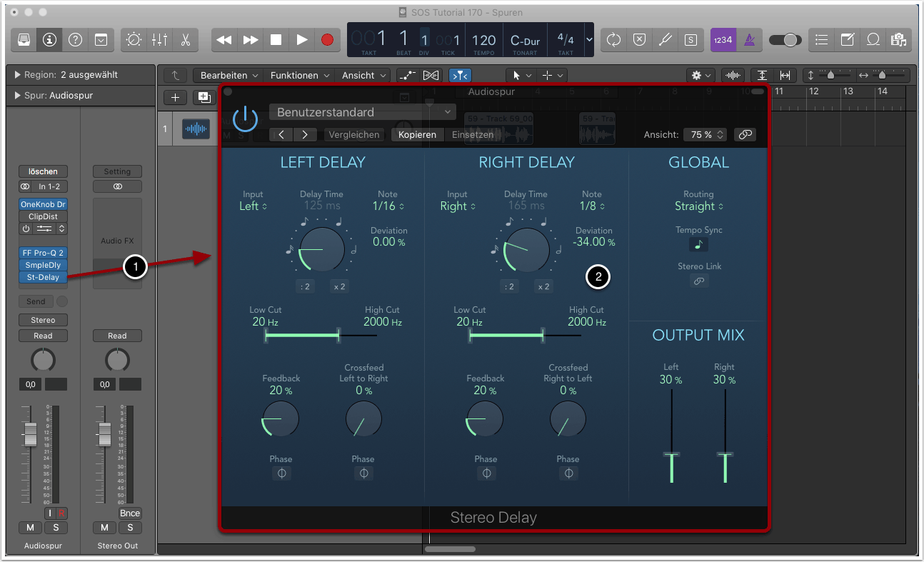Select the St-Delay plugin slot
Viewport: 924px width, 562px height.
point(43,277)
